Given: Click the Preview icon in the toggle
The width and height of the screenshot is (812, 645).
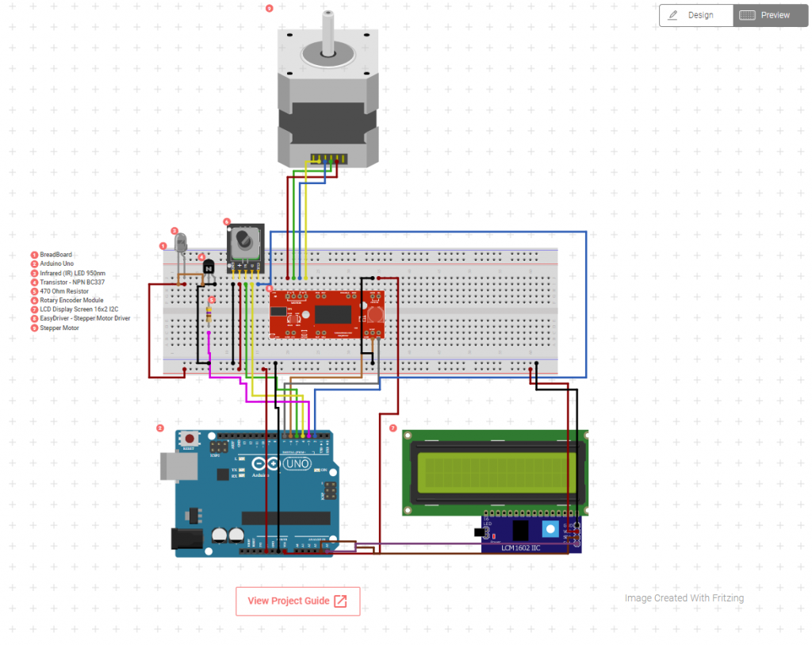Looking at the screenshot, I should tap(747, 16).
